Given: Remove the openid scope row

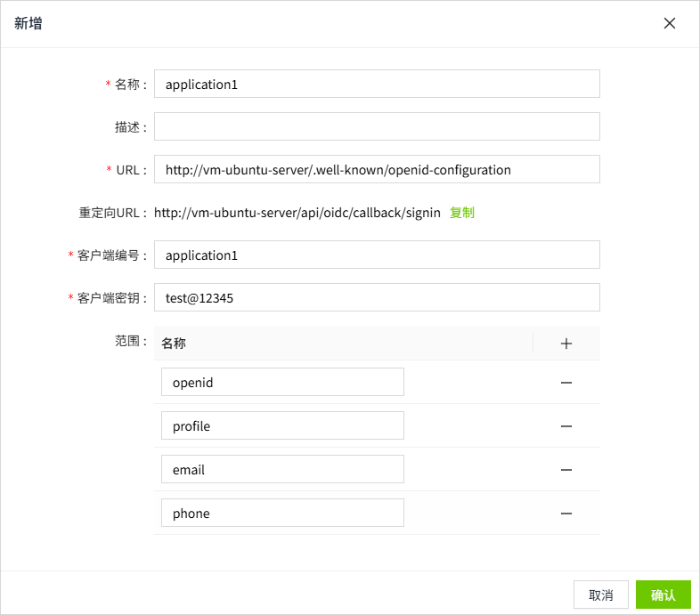Looking at the screenshot, I should coord(566,383).
